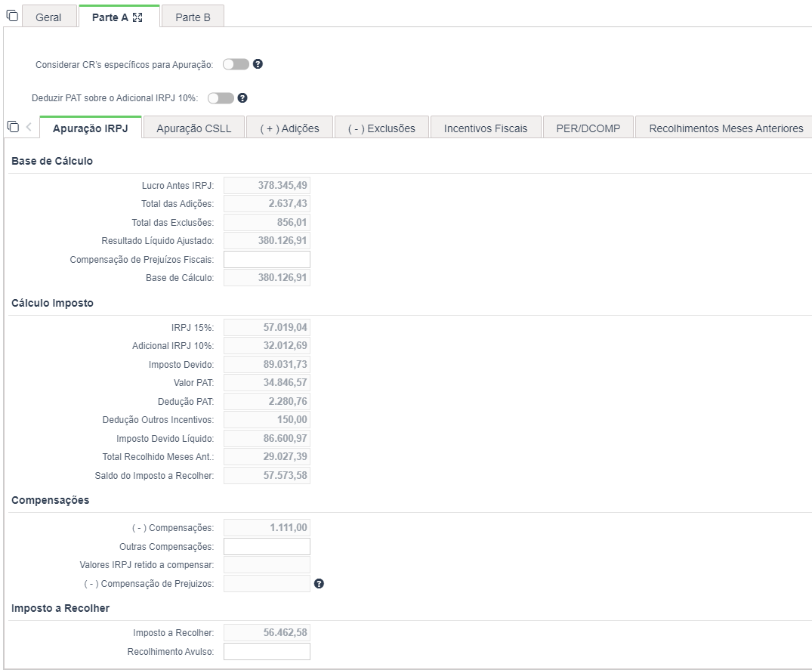The height and width of the screenshot is (670, 812).
Task: Click the Recolhimento Avulso input field
Action: (267, 651)
